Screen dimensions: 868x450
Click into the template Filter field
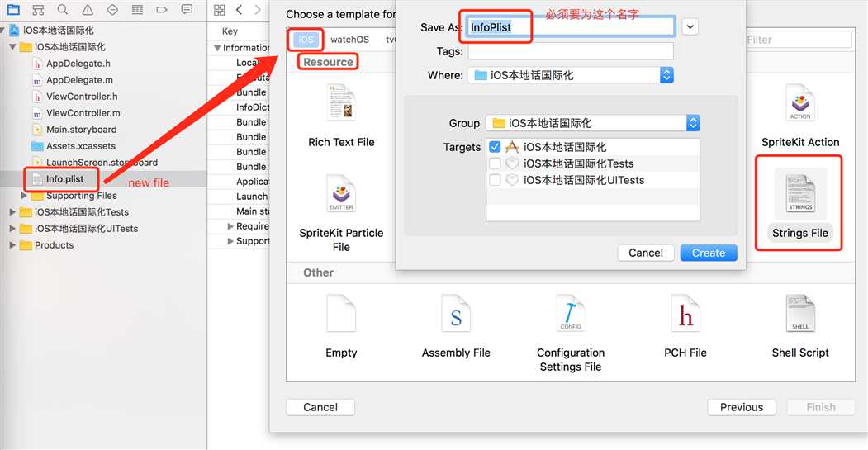point(797,40)
